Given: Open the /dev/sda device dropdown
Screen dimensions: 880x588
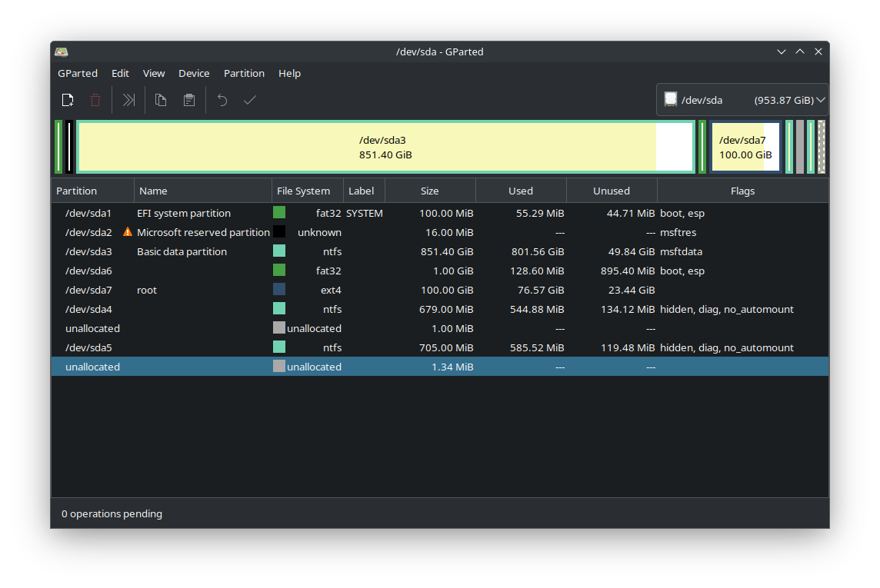Looking at the screenshot, I should tap(742, 100).
